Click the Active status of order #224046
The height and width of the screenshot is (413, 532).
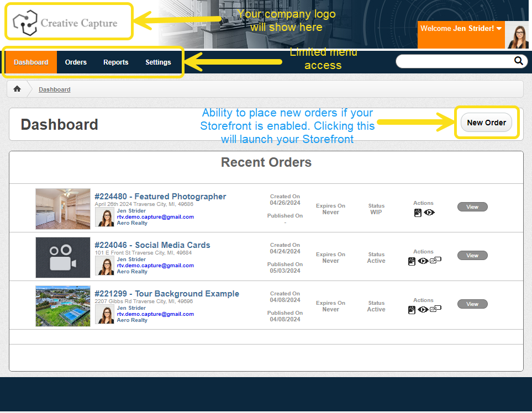(376, 261)
